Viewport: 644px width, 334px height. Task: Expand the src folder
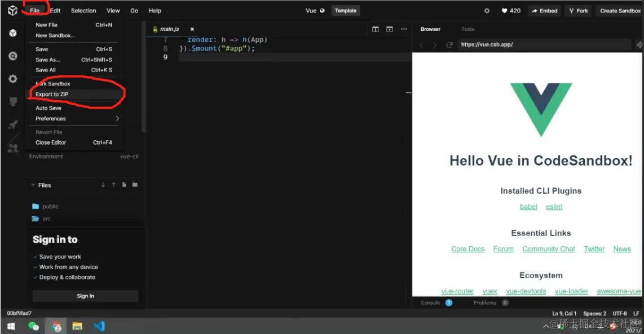(41, 219)
